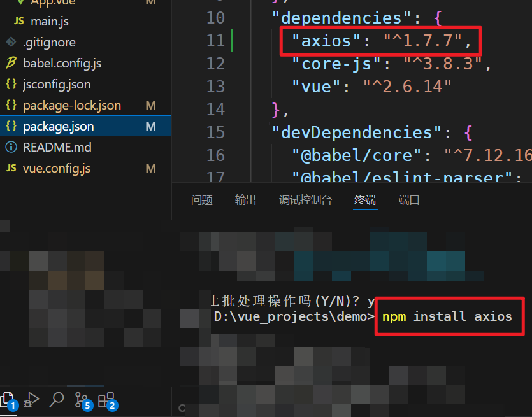532x417 pixels.
Task: Open Source Control icon with badge 5
Action: tap(83, 401)
